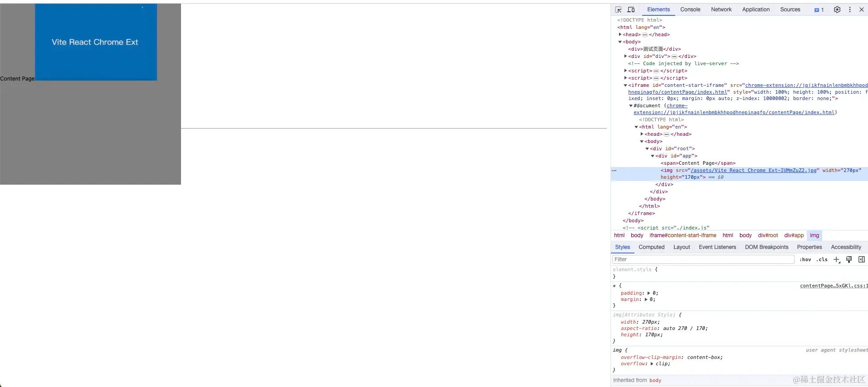Click the overflow-clip-margin declaration
Image resolution: width=868 pixels, height=387 pixels.
672,358
